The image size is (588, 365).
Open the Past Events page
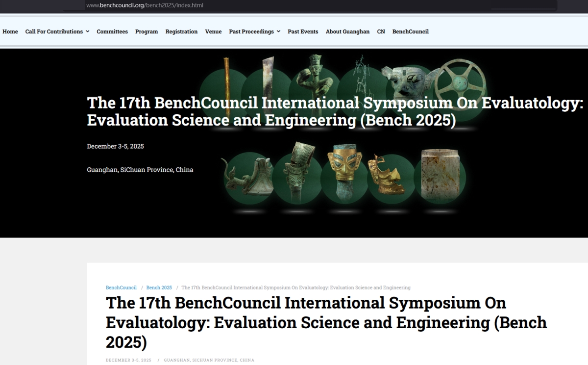tap(303, 31)
